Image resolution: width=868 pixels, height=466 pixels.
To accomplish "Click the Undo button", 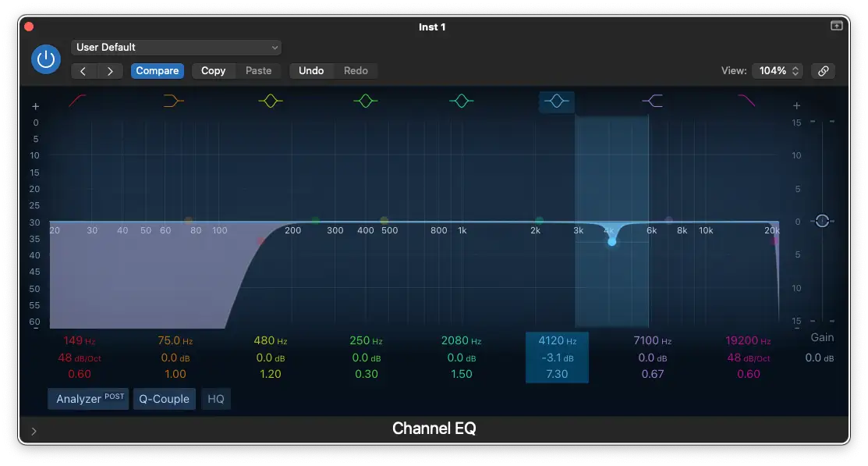I will [311, 71].
